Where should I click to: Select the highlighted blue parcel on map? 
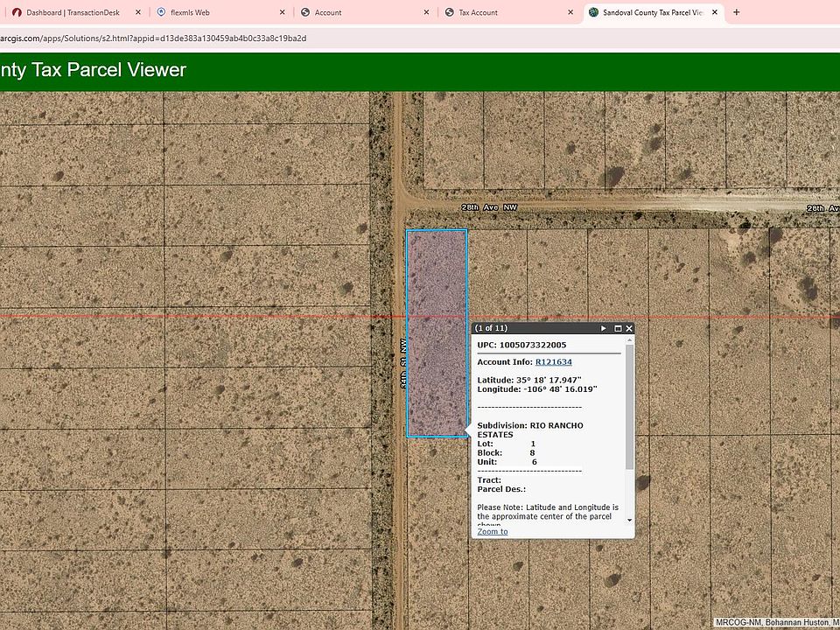click(436, 289)
